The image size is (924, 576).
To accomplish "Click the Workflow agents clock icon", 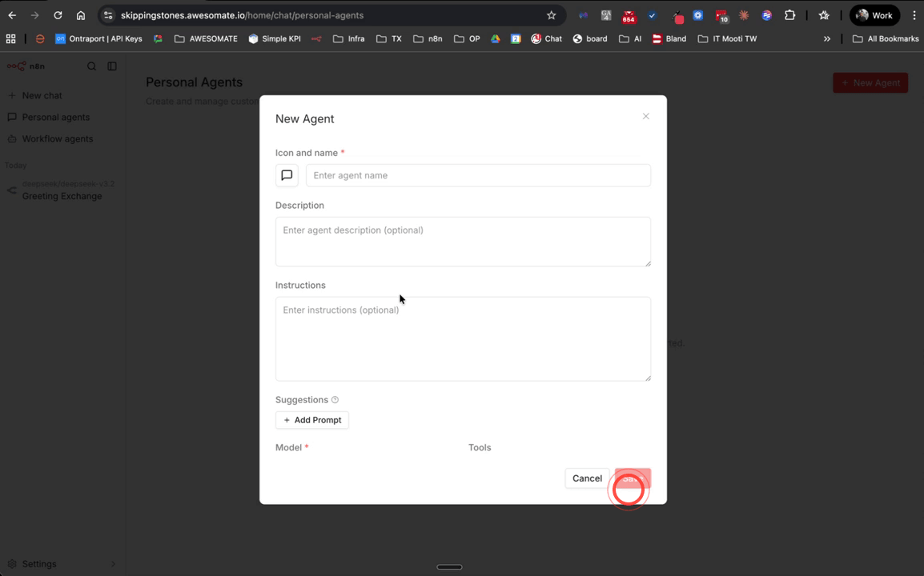I will [x=11, y=138].
